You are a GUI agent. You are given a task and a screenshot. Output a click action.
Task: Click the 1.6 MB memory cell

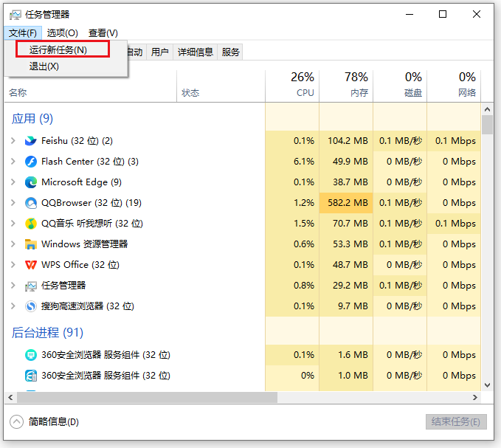(x=346, y=355)
